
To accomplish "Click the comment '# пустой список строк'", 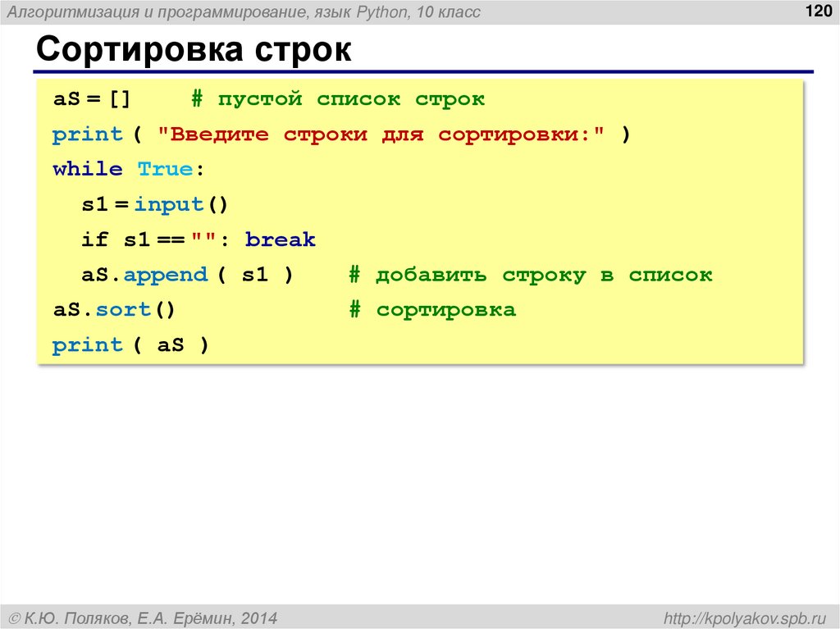I will point(338,100).
